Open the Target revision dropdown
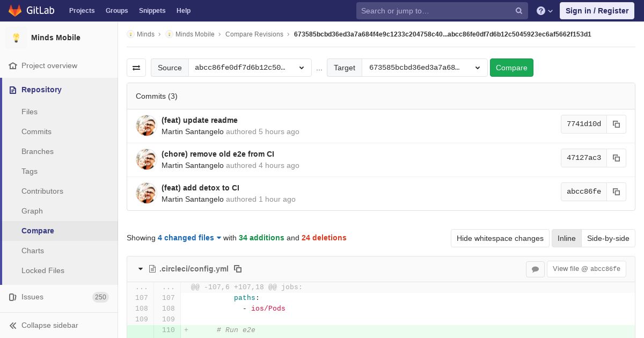This screenshot has width=644, height=338. click(x=425, y=68)
